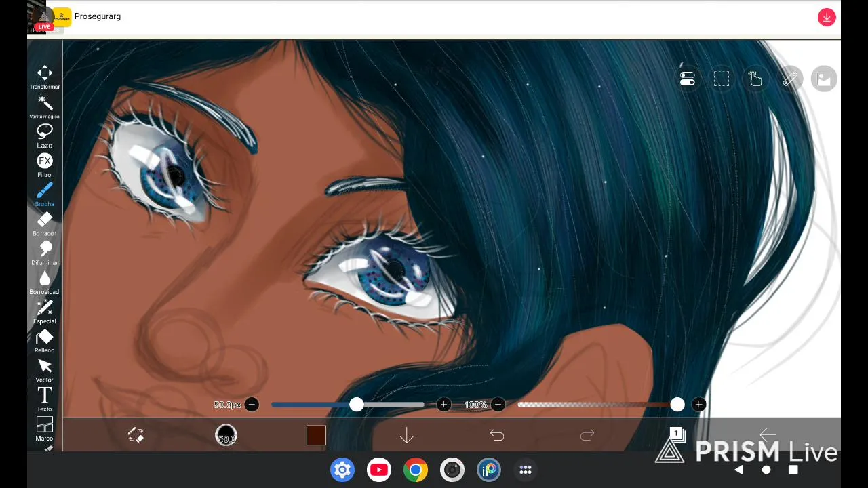This screenshot has height=488, width=868.
Task: Undo the last stroke
Action: (x=497, y=435)
